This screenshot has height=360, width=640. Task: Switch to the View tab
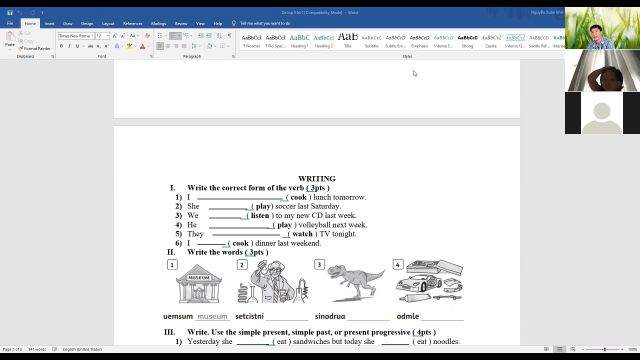200,24
